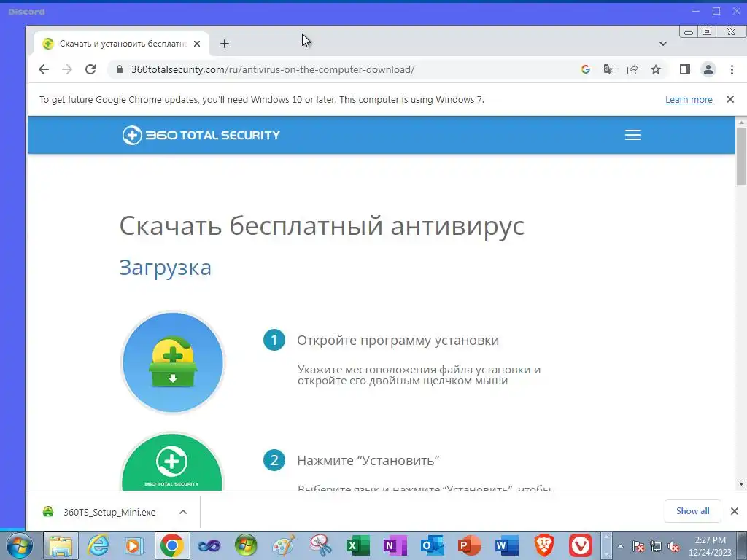Show hidden system tray icons arrow
This screenshot has height=560, width=747.
point(620,546)
